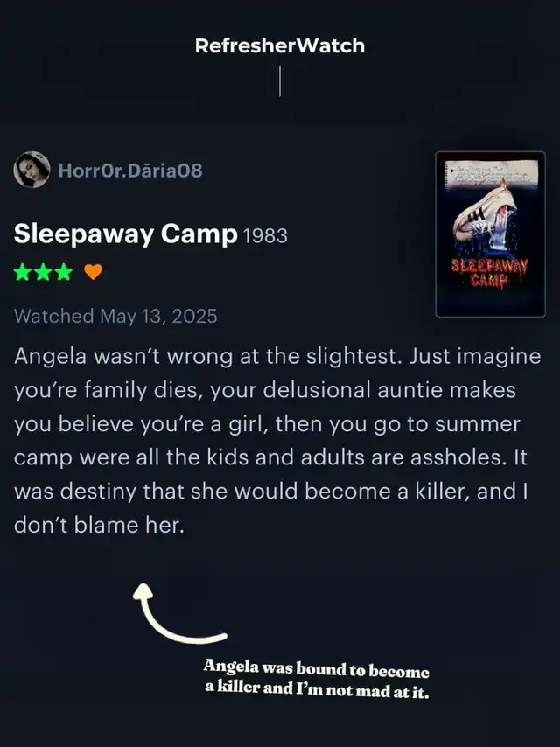Click the first green rating star
This screenshot has height=747, width=560.
(23, 272)
